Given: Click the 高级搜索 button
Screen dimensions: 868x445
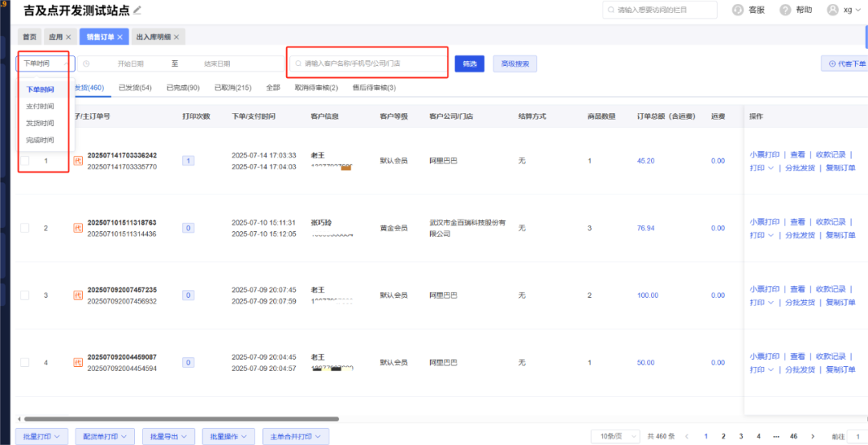Looking at the screenshot, I should pyautogui.click(x=514, y=63).
